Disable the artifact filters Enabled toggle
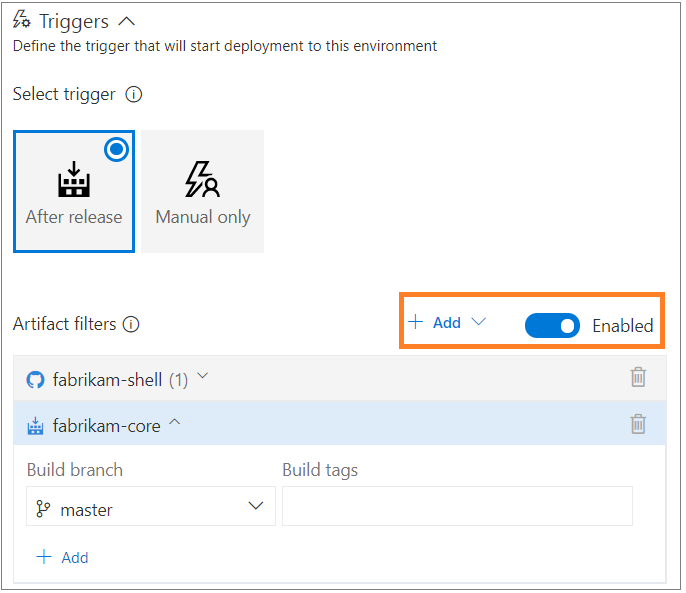Screen dimensions: 686x593 (x=552, y=325)
